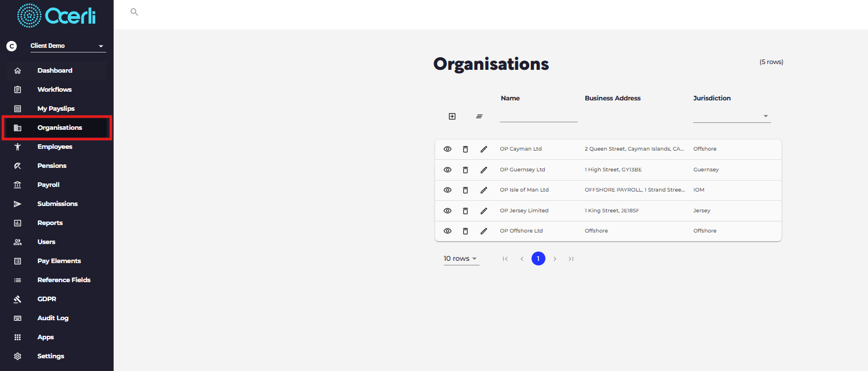Click the Ocerli logo
Viewport: 868px width, 371px height.
point(57,16)
